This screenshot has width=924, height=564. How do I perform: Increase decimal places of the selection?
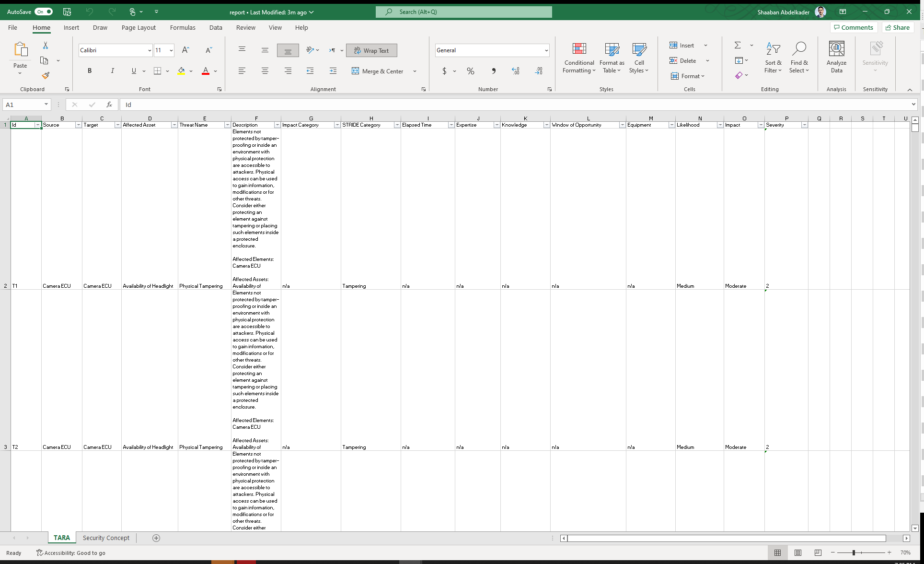pyautogui.click(x=516, y=70)
